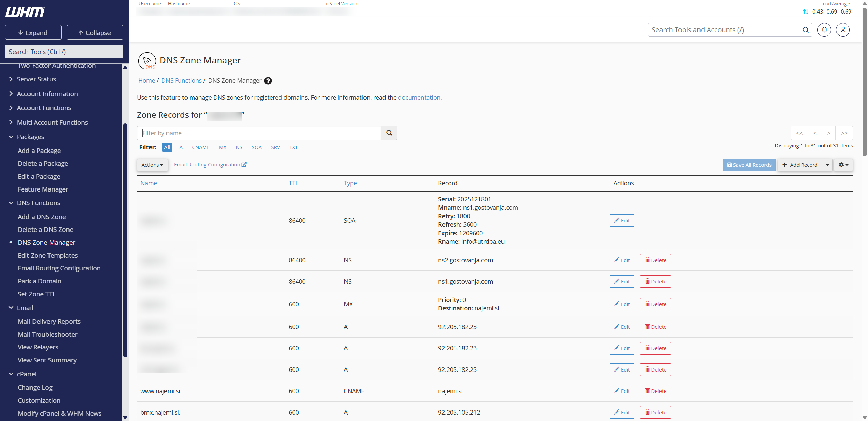This screenshot has width=868, height=421.
Task: Click the Filter by name field
Action: [x=259, y=133]
